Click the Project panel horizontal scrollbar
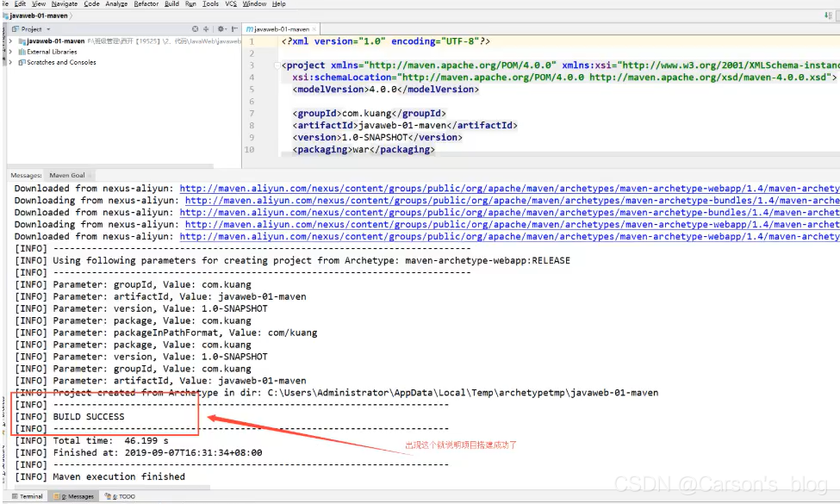Viewport: 840px width, 504px height. pos(110,166)
